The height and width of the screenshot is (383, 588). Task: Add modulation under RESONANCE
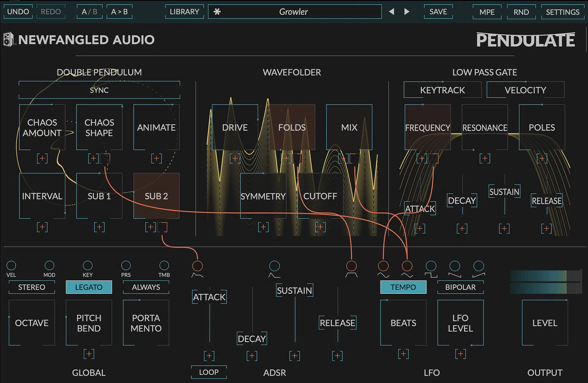485,158
